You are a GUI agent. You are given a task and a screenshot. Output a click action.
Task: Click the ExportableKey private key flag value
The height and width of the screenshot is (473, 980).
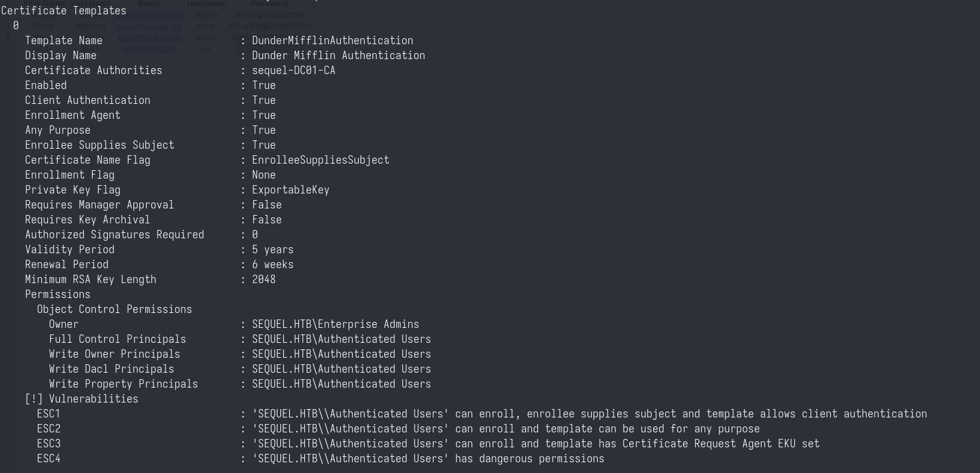tap(290, 190)
